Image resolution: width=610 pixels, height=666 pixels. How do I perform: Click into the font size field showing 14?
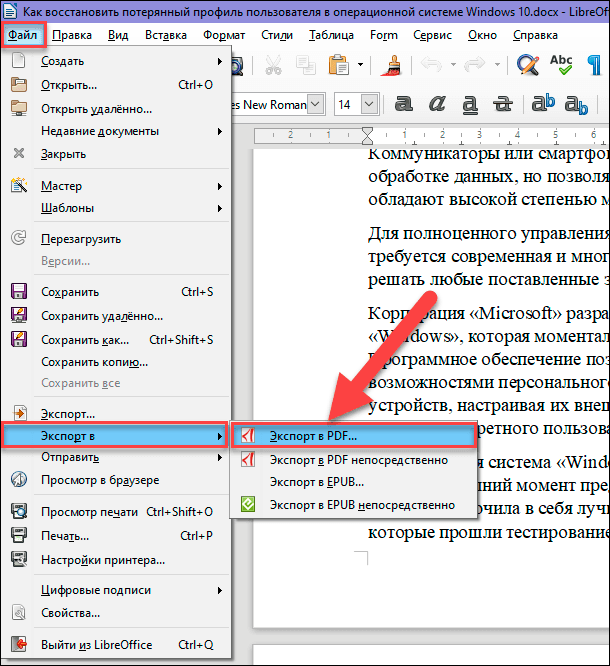tap(346, 104)
